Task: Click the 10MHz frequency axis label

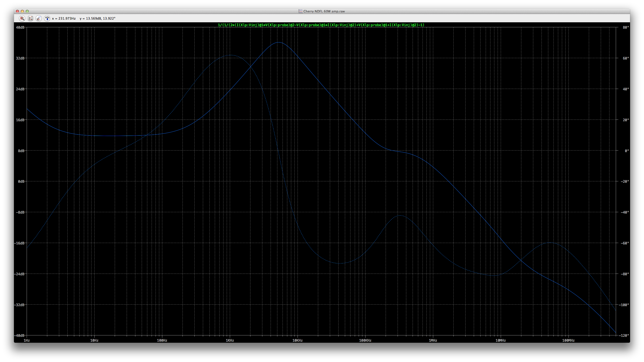Action: pyautogui.click(x=501, y=340)
